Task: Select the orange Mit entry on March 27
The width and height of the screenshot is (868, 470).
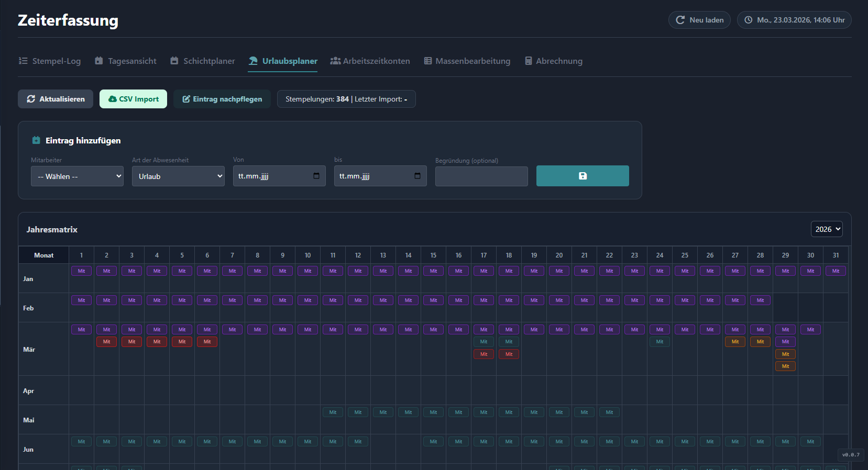Action: pyautogui.click(x=735, y=342)
